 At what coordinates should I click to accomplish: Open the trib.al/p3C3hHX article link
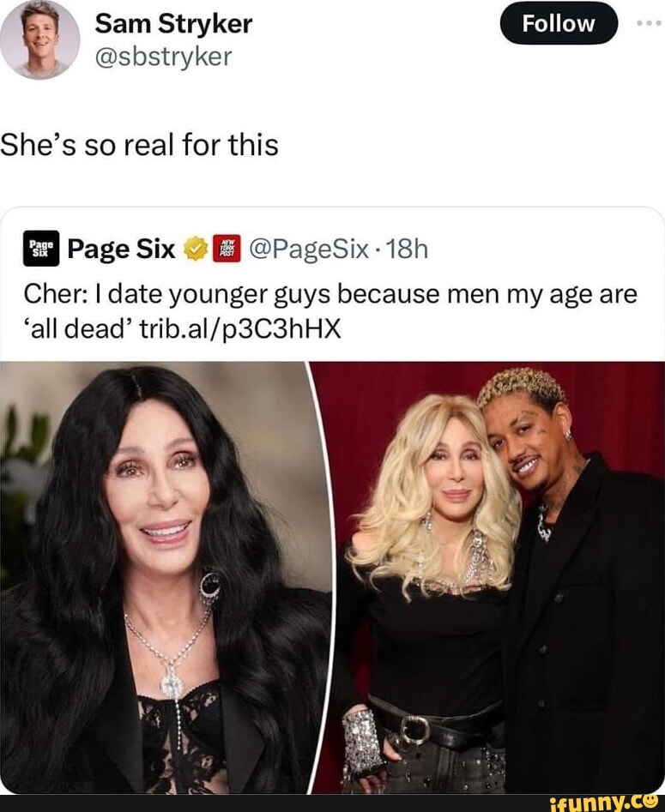(240, 329)
